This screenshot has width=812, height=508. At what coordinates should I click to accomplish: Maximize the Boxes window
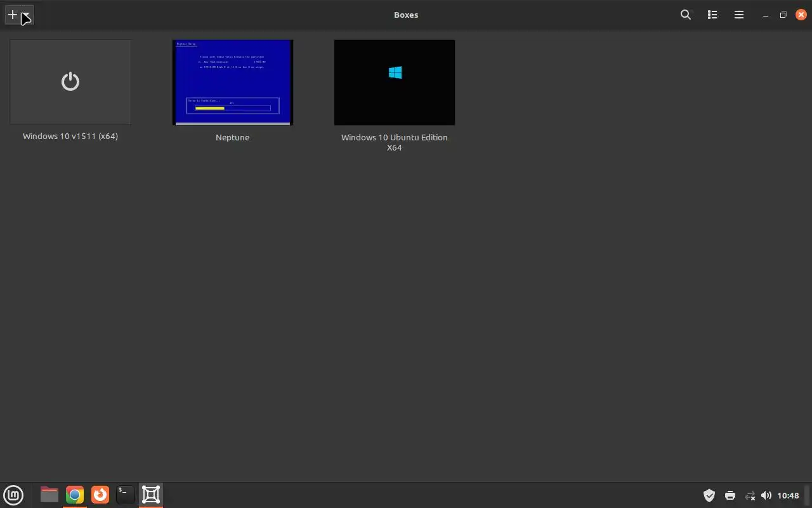(783, 15)
